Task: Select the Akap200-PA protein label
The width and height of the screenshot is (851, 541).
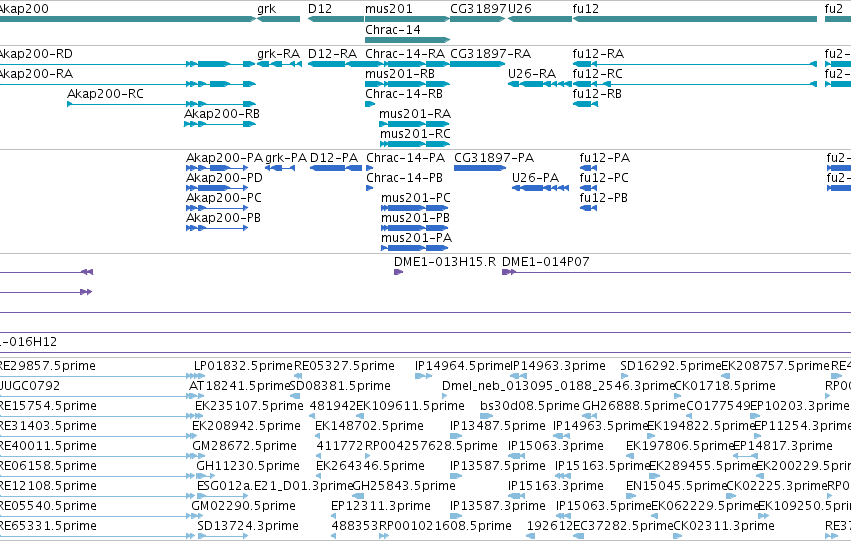Action: [224, 158]
